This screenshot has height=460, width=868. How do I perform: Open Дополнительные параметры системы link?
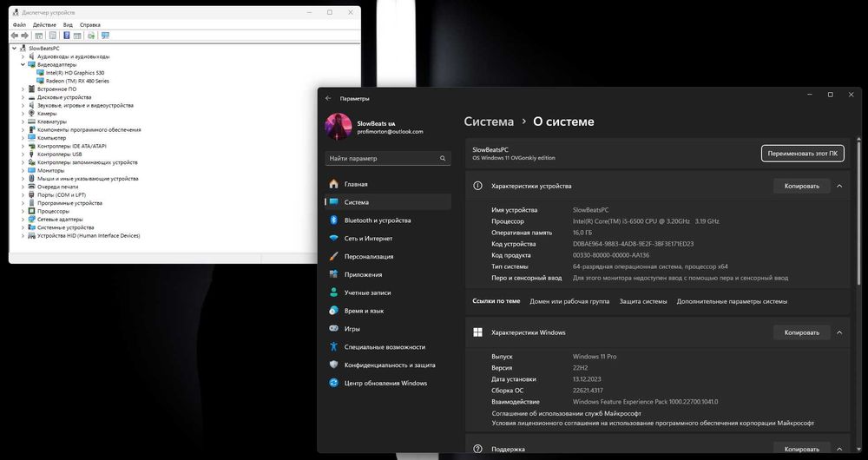(731, 302)
